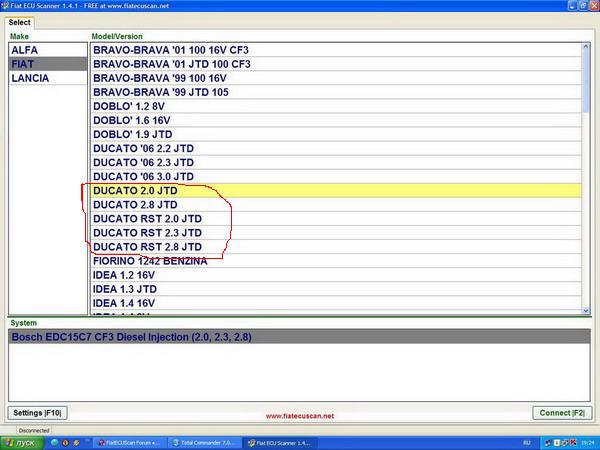The image size is (600, 450).
Task: Click the RU language indicator in the tray
Action: coord(527,441)
